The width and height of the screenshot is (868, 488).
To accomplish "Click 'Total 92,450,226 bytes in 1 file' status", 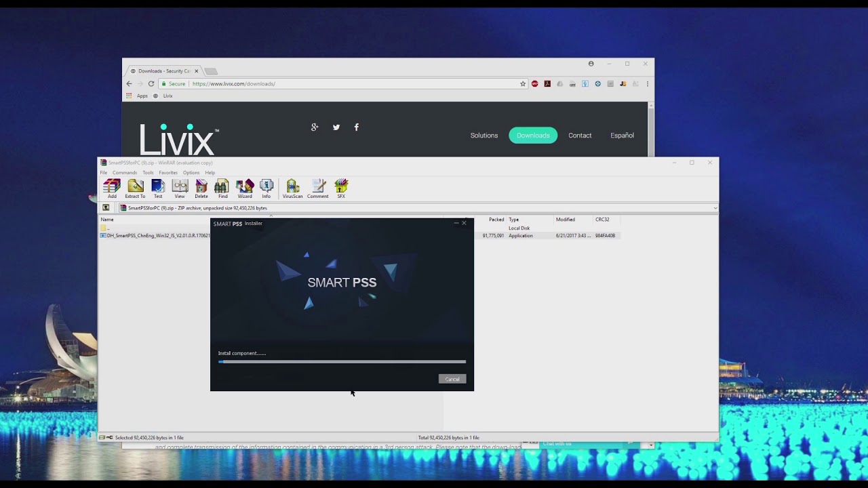I will coord(449,438).
